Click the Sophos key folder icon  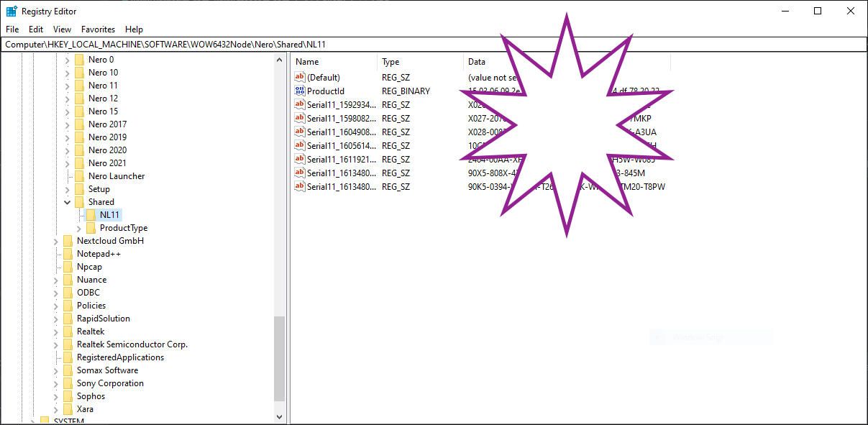pos(68,396)
